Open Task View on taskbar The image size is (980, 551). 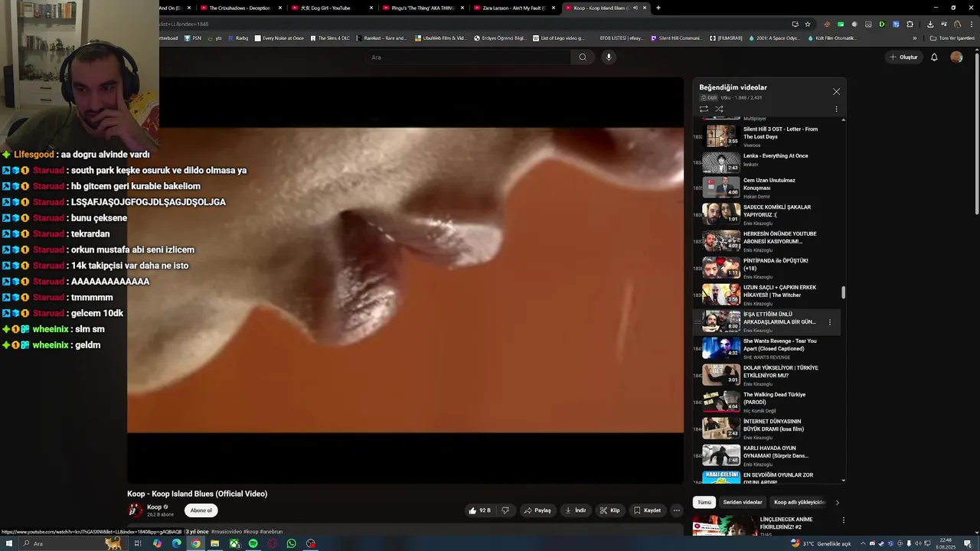(x=138, y=543)
